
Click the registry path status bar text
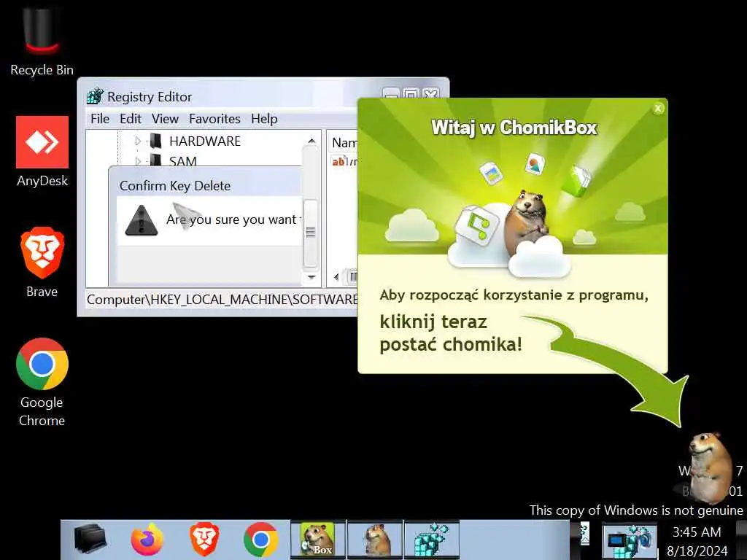pos(222,300)
